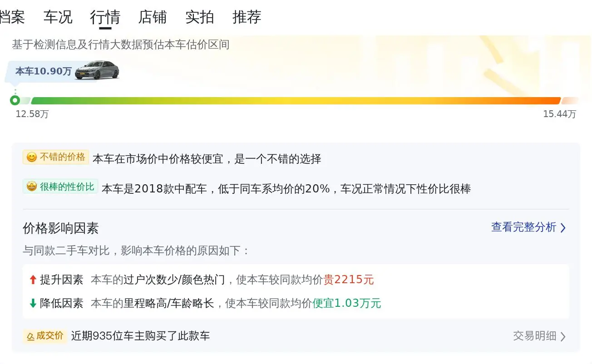Viewport: 592px width, 364px height.
Task: Click the 贵2215元 red price text
Action: 349,280
